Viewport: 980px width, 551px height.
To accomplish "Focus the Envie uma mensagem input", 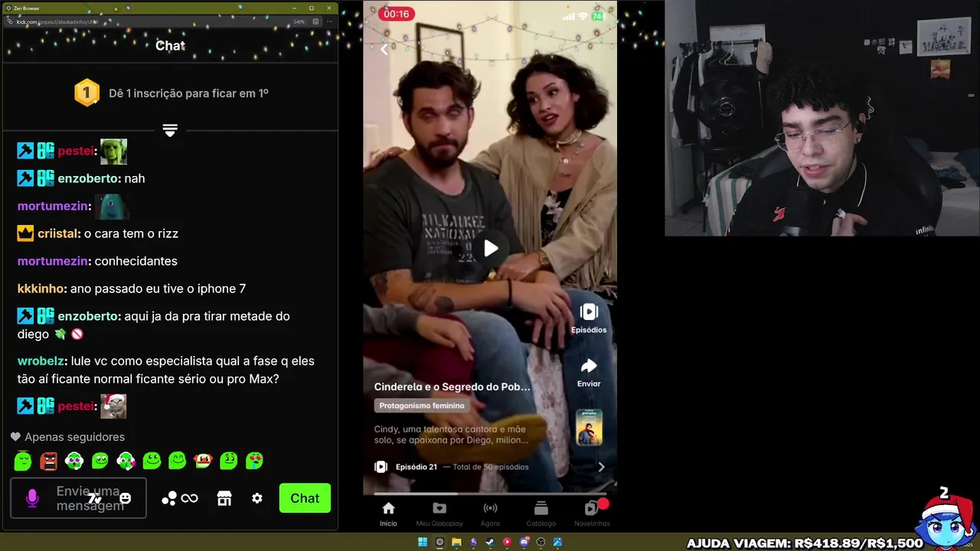I will pyautogui.click(x=78, y=498).
